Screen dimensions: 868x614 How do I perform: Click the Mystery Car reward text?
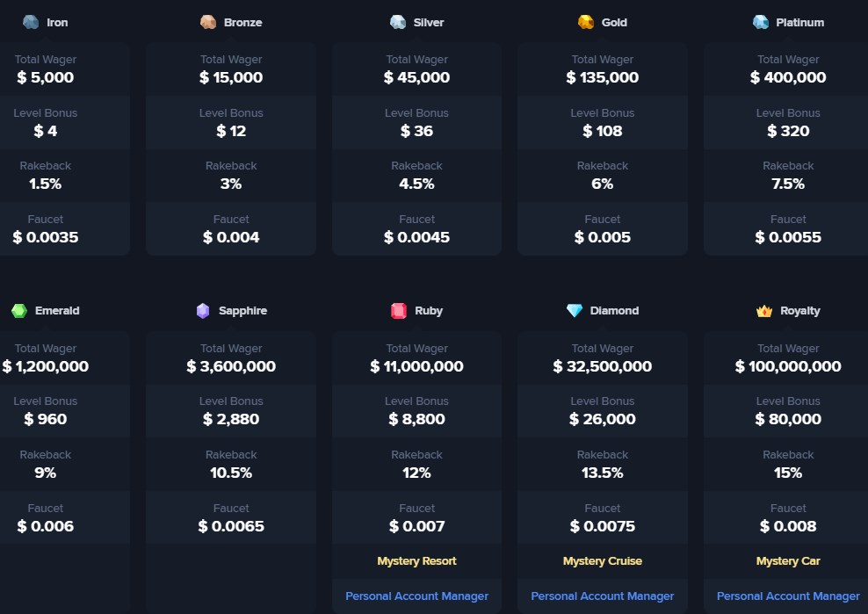click(788, 560)
